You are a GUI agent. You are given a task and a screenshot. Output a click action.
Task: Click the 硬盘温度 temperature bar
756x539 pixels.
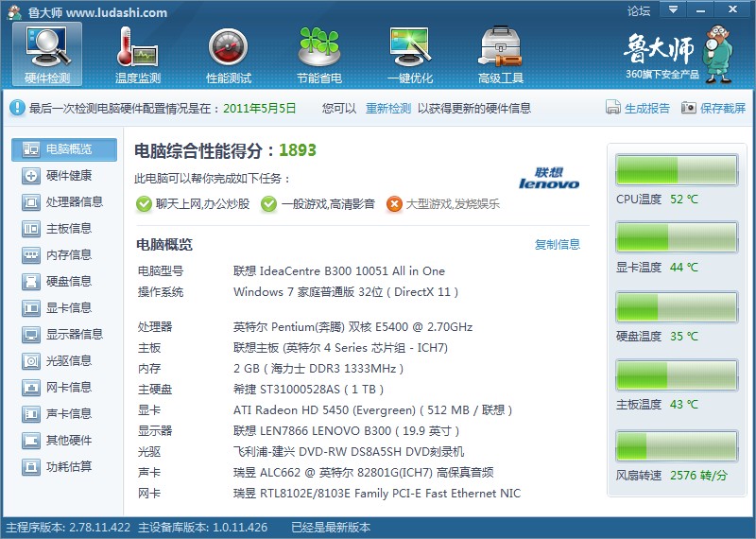click(x=677, y=307)
